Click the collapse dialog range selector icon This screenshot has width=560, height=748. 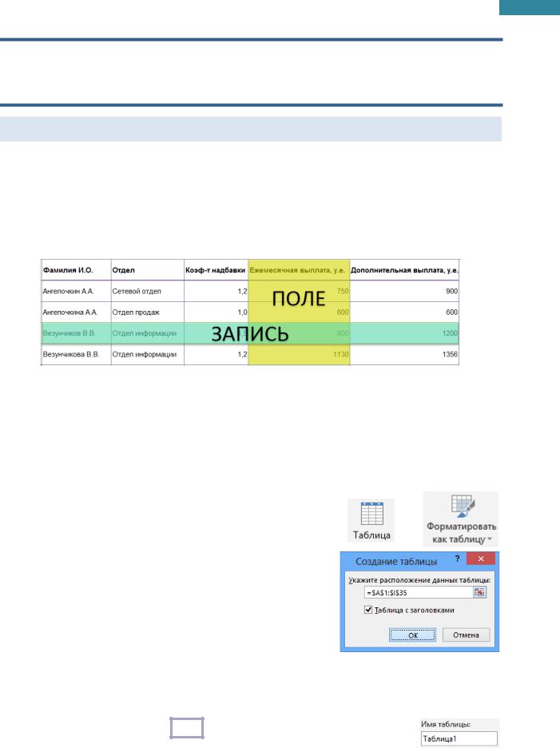pyautogui.click(x=479, y=592)
